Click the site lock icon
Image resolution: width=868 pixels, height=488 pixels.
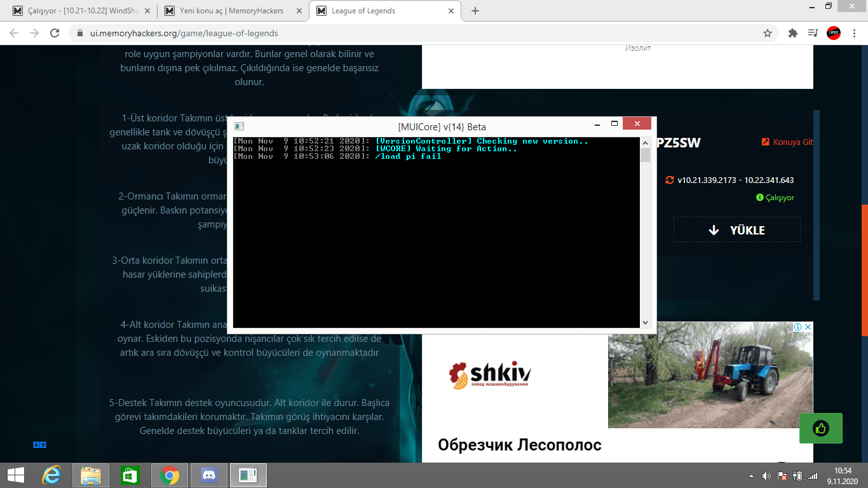pyautogui.click(x=79, y=33)
